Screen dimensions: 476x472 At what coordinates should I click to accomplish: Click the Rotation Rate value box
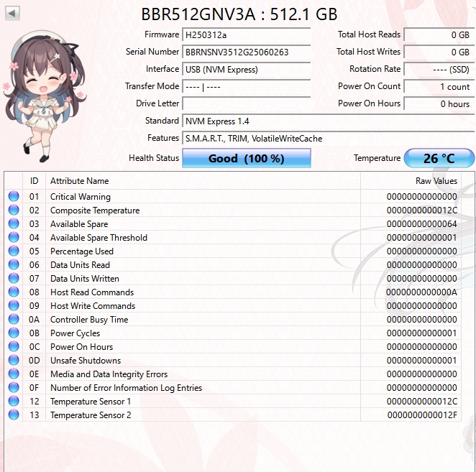tap(439, 70)
